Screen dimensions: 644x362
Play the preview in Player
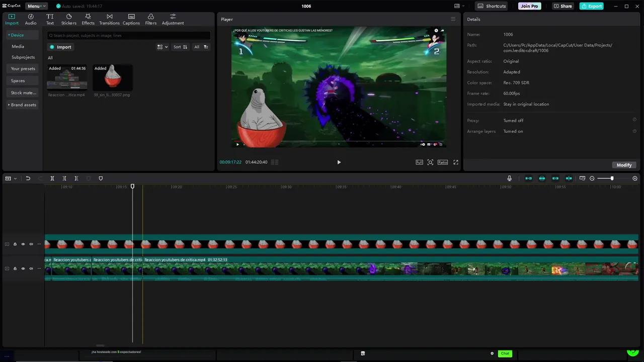coord(339,162)
